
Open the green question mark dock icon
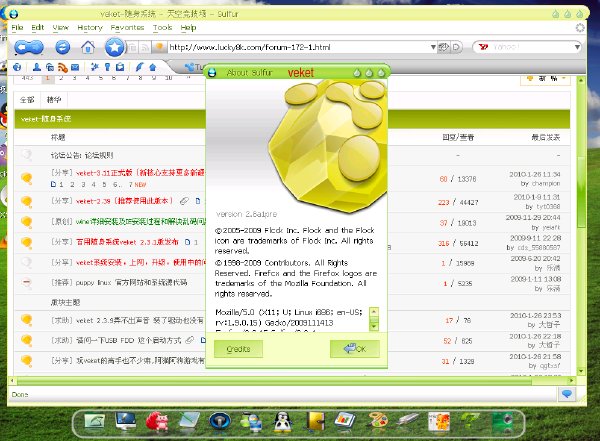[x=470, y=422]
